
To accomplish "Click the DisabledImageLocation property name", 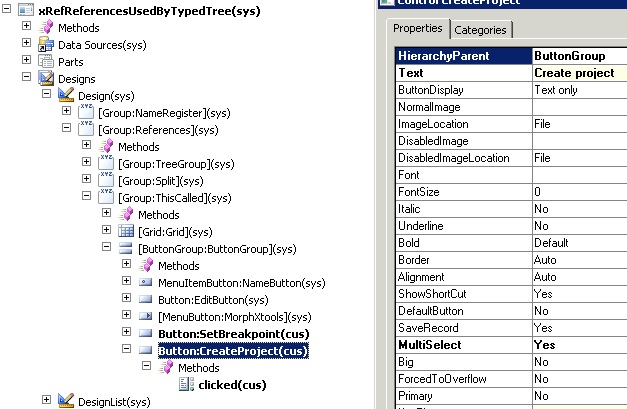I will (x=453, y=158).
